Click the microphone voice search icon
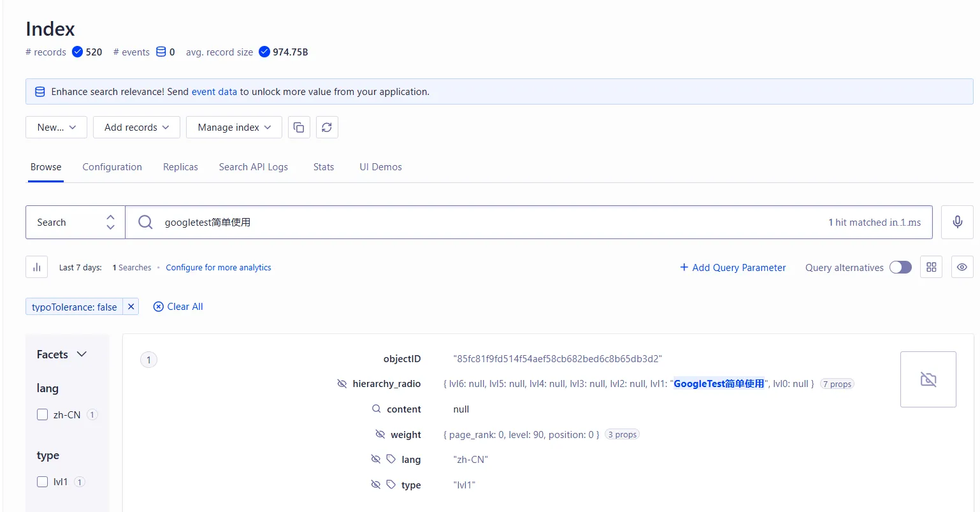980x512 pixels. [x=957, y=222]
